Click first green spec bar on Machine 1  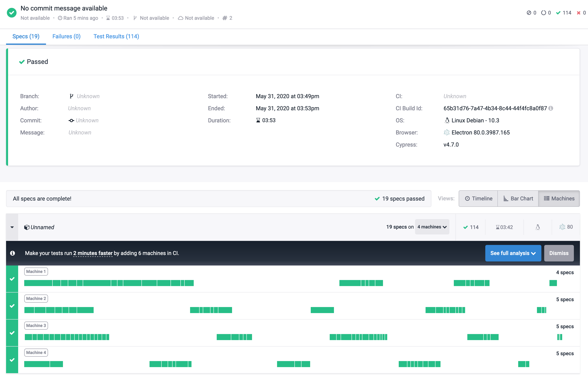[38, 283]
